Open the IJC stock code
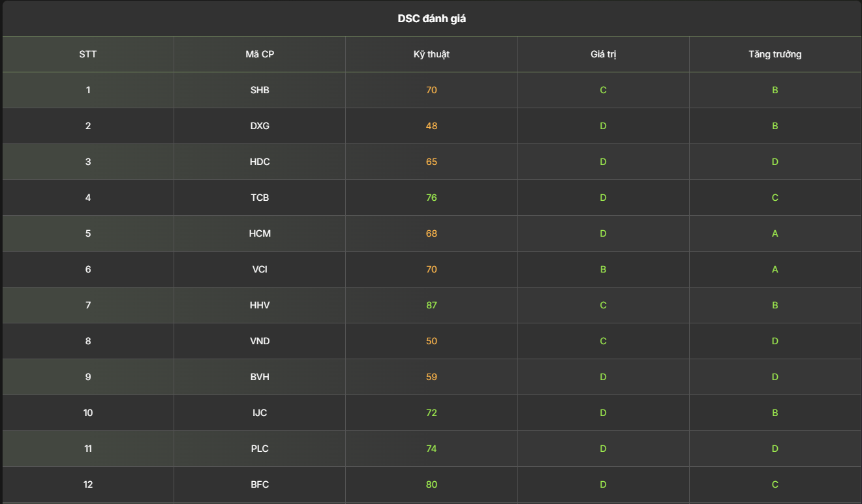862x504 pixels. [x=260, y=413]
